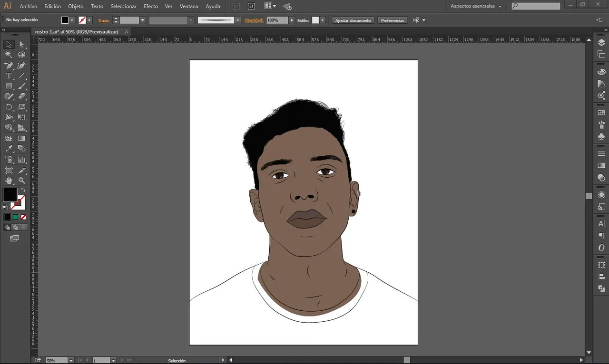Select the Mesh tool
Image resolution: width=609 pixels, height=364 pixels.
pyautogui.click(x=9, y=138)
